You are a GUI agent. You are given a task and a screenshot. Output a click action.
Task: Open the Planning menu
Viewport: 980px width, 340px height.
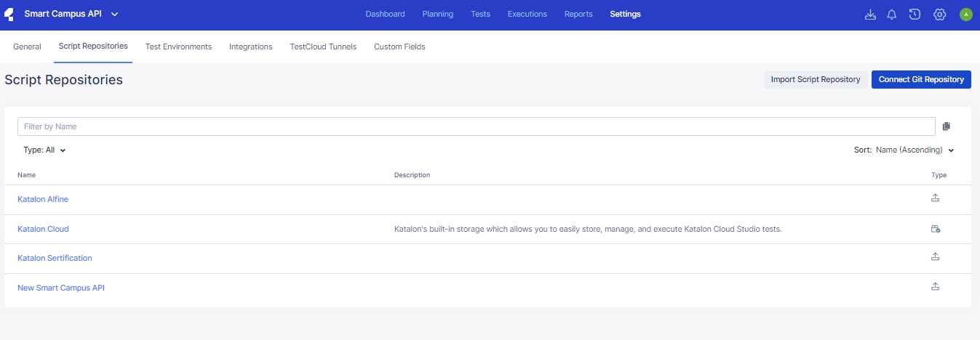click(x=438, y=15)
